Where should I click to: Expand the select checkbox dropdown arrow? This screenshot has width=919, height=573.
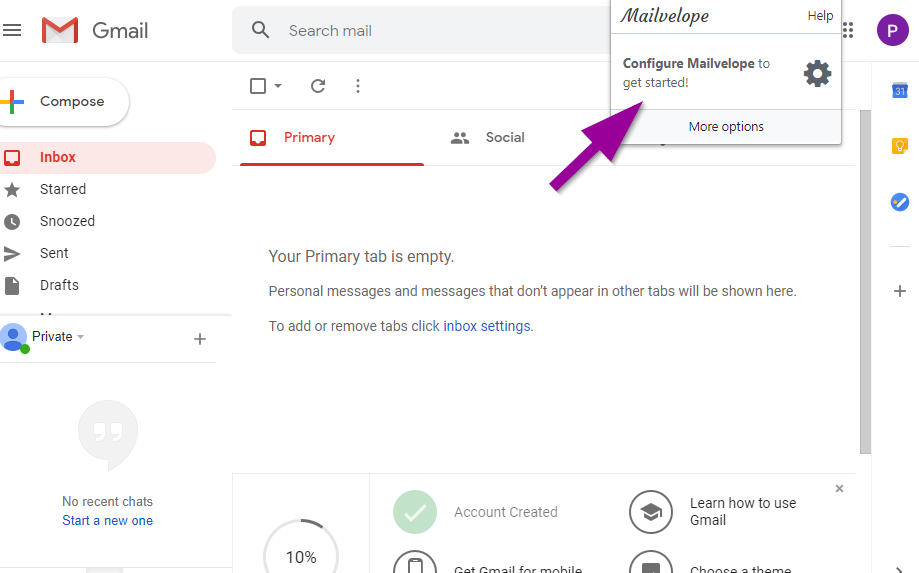[278, 86]
